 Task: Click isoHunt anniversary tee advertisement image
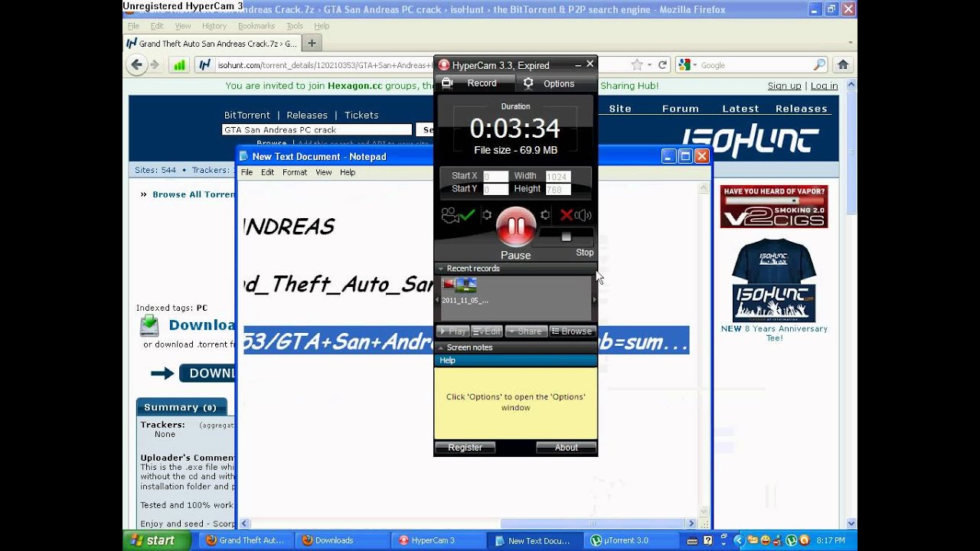(x=773, y=280)
